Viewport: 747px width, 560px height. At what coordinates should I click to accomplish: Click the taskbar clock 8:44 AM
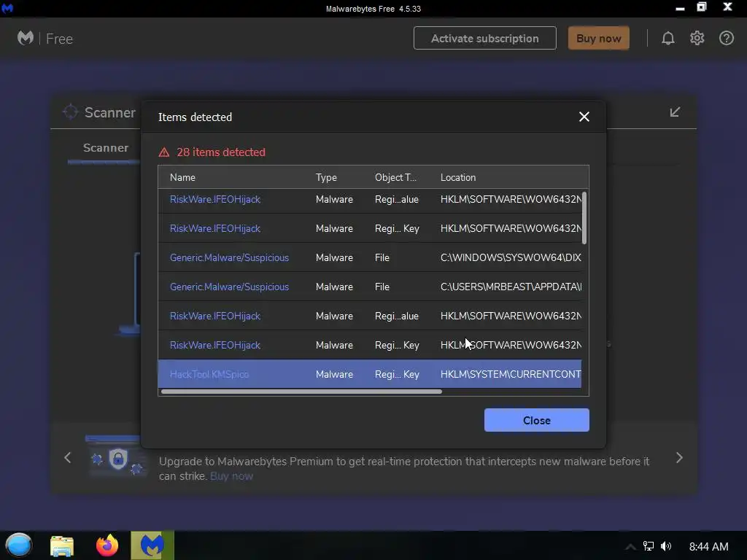[709, 547]
